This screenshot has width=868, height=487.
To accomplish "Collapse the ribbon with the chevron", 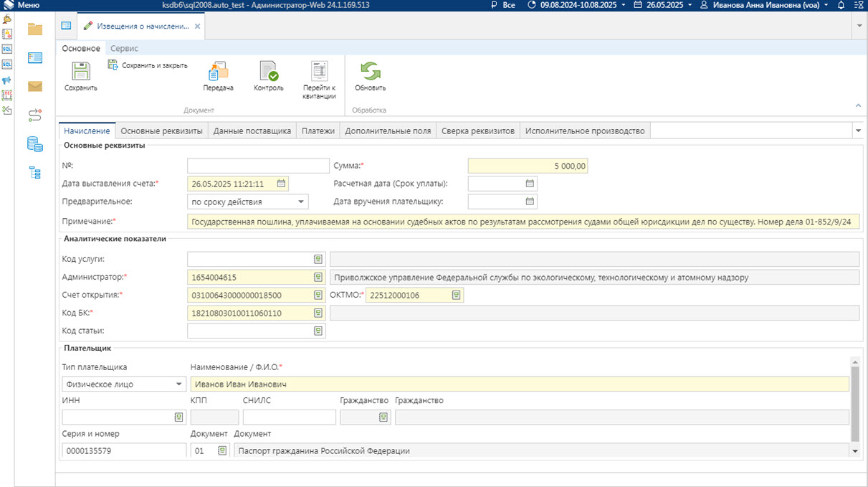I will pos(859,105).
